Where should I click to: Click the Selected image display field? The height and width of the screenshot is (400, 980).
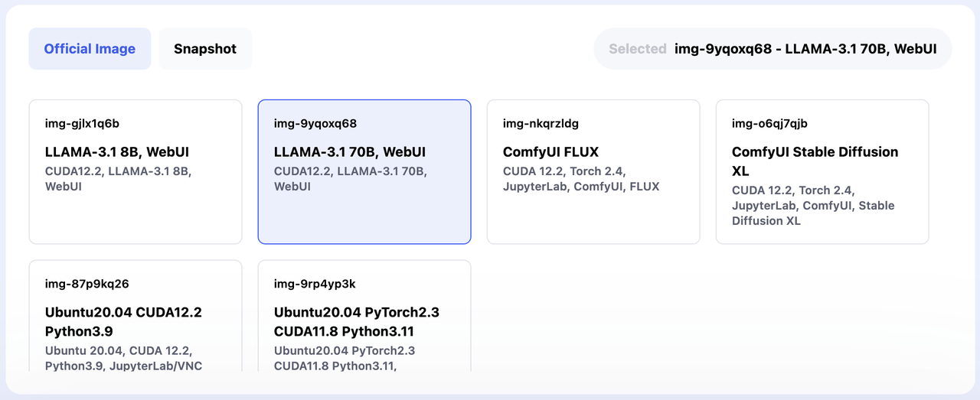pos(773,49)
